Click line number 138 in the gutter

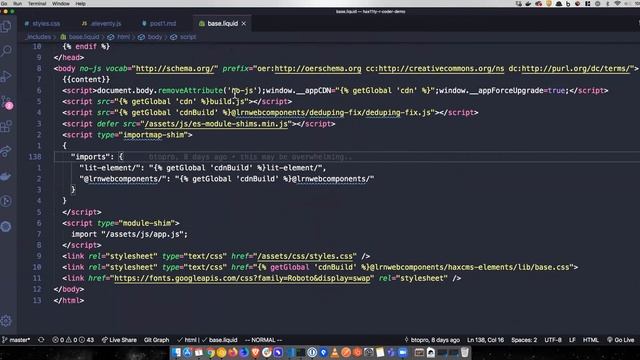[35, 157]
